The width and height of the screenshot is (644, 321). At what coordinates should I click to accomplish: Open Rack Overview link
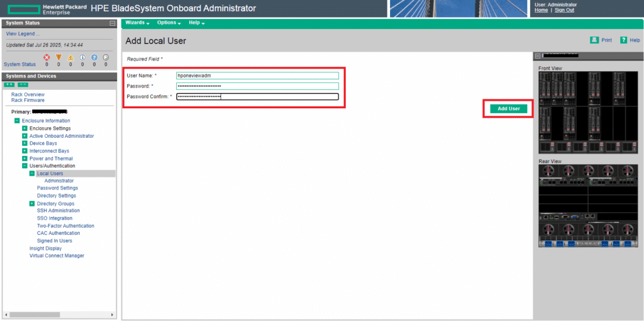tap(28, 94)
